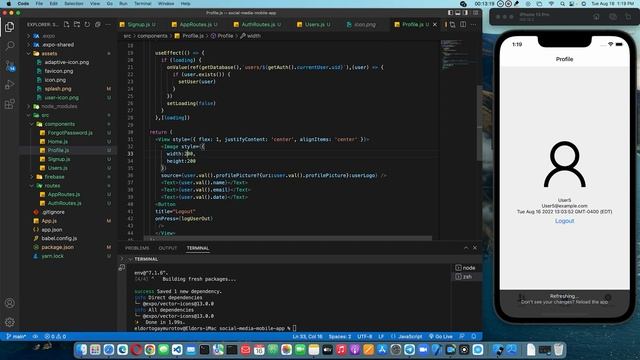Click Split Editor Right icon
640x360 pixels.
(463, 24)
